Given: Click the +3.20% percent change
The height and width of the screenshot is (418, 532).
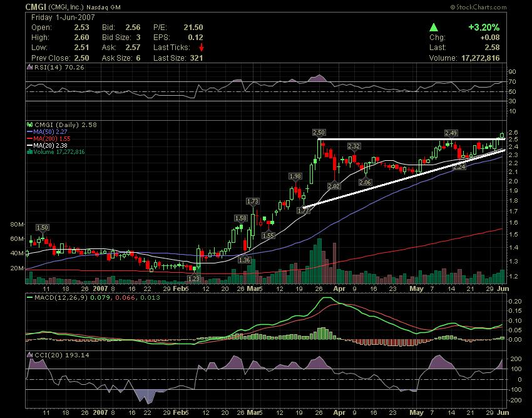Looking at the screenshot, I should (484, 28).
